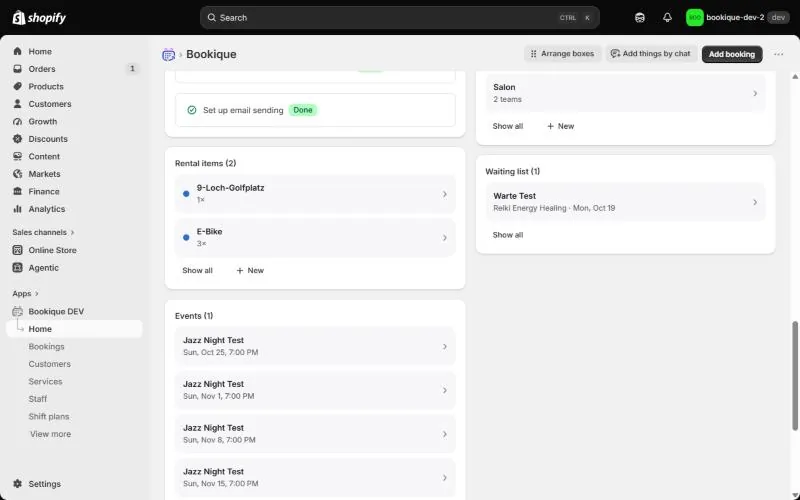
Task: Click the Orders inbox icon
Action: [x=18, y=69]
